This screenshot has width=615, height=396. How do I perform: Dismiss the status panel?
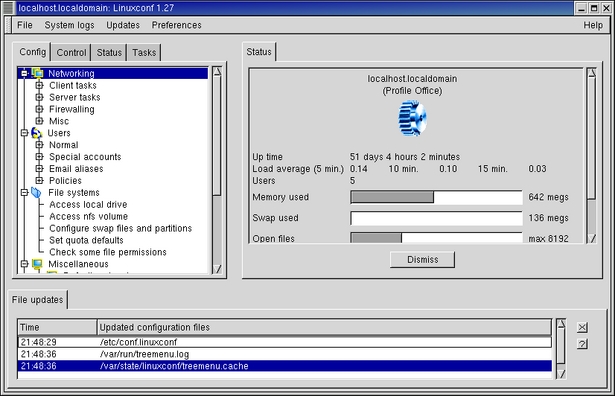(x=422, y=260)
